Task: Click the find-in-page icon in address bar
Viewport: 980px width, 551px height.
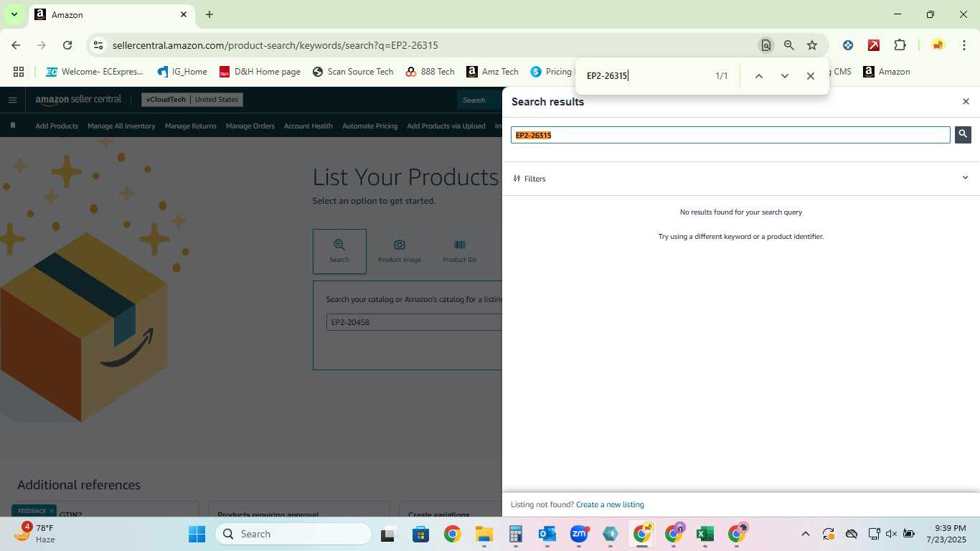Action: click(766, 45)
